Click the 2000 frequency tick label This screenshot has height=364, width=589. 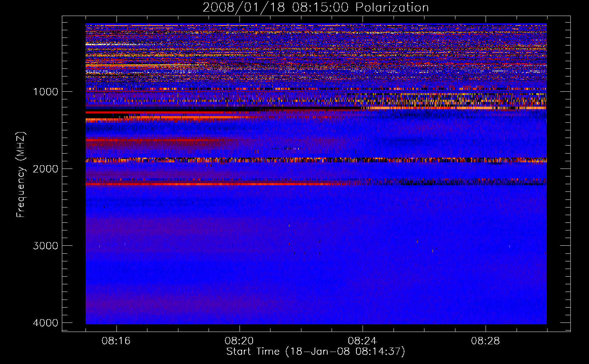(x=46, y=169)
